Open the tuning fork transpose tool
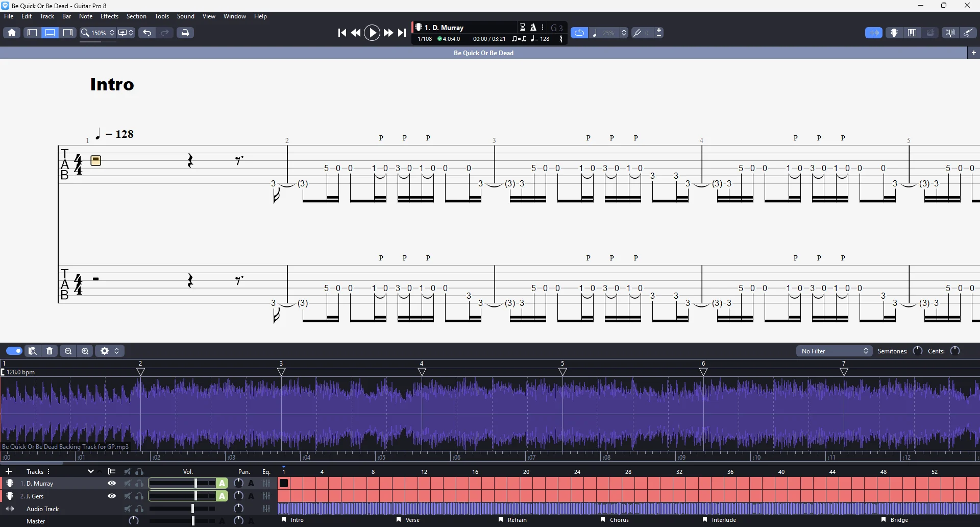 tap(638, 33)
